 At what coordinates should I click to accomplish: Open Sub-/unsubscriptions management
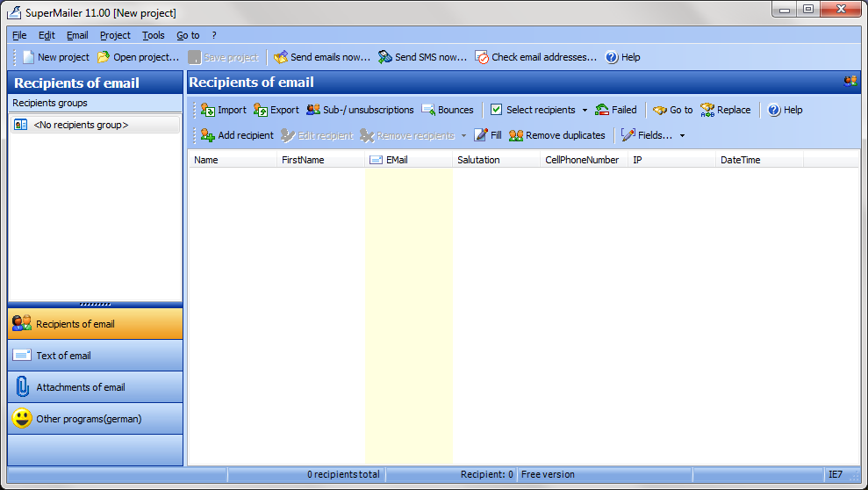(360, 110)
